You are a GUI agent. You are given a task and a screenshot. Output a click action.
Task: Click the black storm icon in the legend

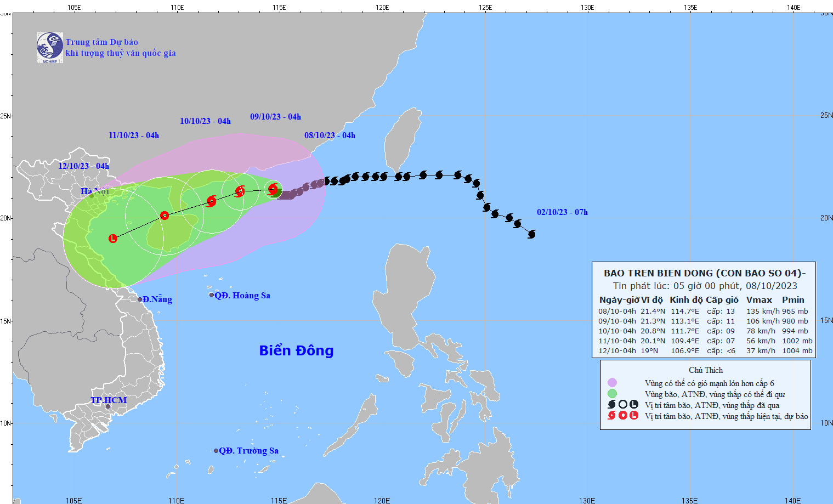(612, 405)
